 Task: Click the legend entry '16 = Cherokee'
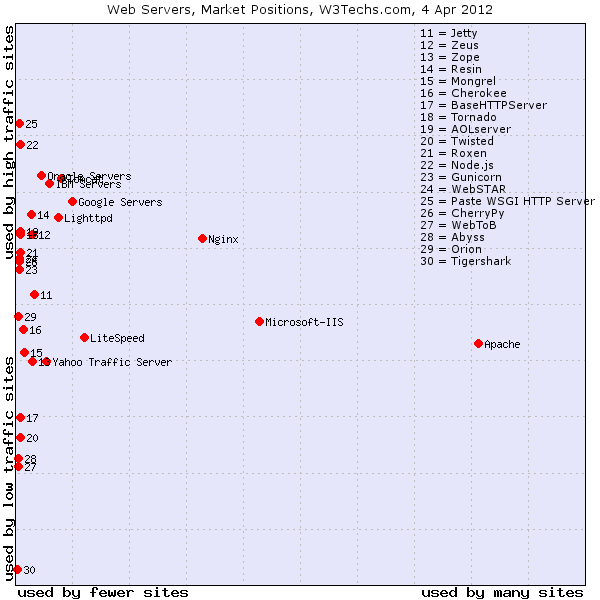click(x=463, y=93)
